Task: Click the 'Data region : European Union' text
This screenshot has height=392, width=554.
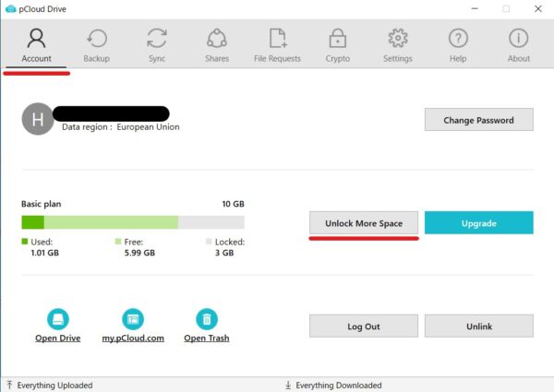Action: point(120,127)
